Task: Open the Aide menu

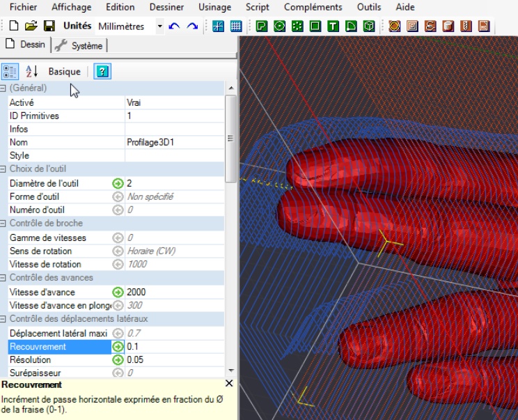Action: pyautogui.click(x=405, y=7)
